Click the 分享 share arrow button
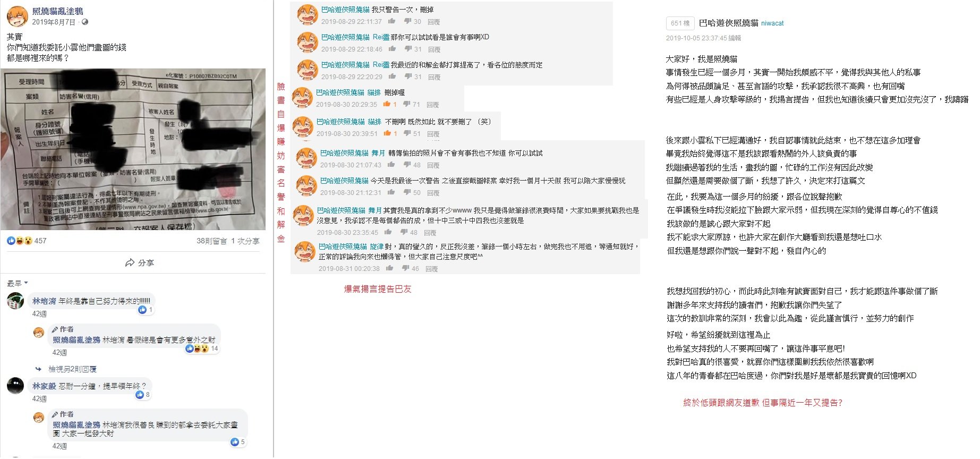 click(139, 262)
